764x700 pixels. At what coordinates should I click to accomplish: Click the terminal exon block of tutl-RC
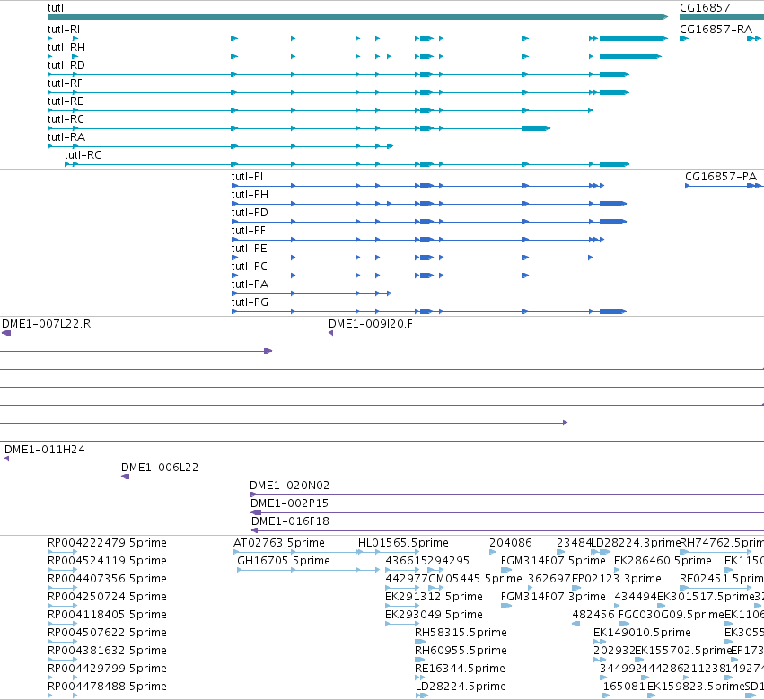tap(535, 128)
